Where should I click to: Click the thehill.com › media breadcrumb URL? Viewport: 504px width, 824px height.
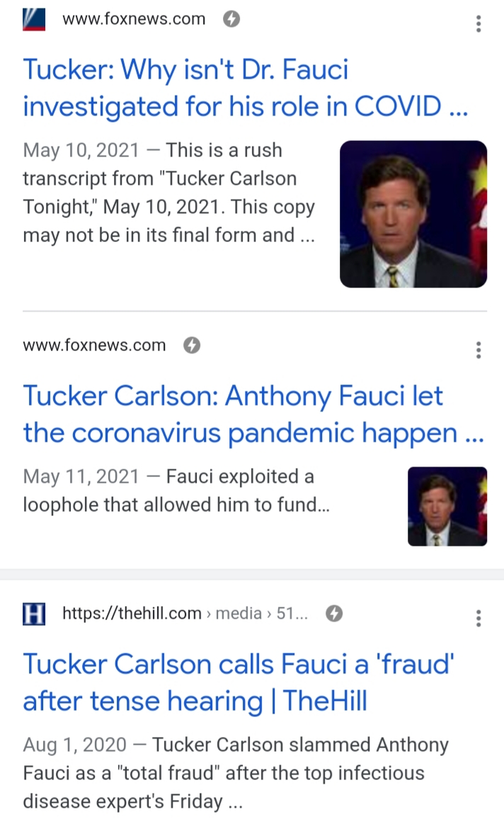(x=185, y=614)
